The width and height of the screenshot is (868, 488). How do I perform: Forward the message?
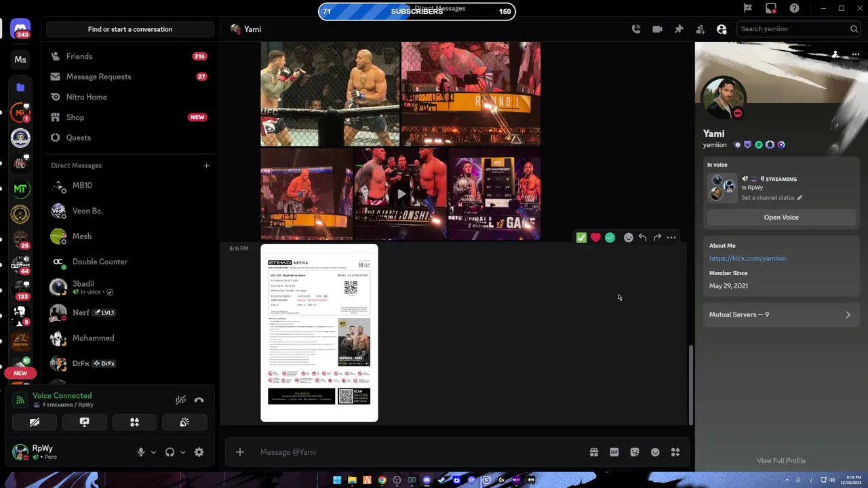point(657,237)
